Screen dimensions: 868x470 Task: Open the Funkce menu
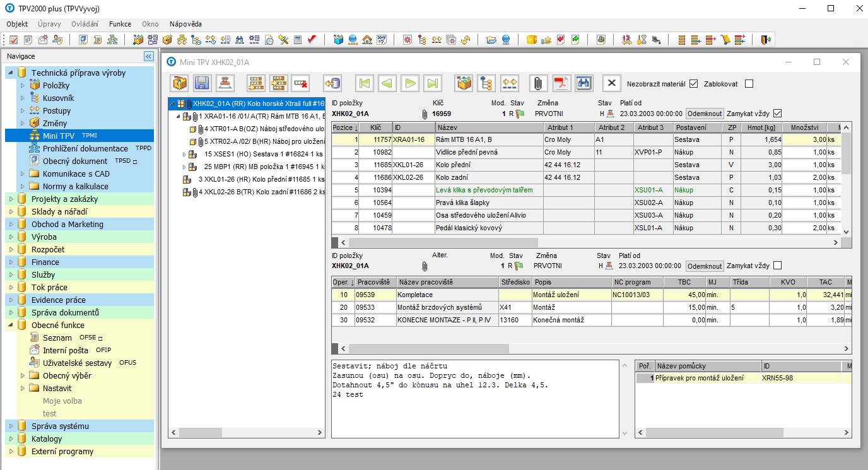[x=120, y=24]
